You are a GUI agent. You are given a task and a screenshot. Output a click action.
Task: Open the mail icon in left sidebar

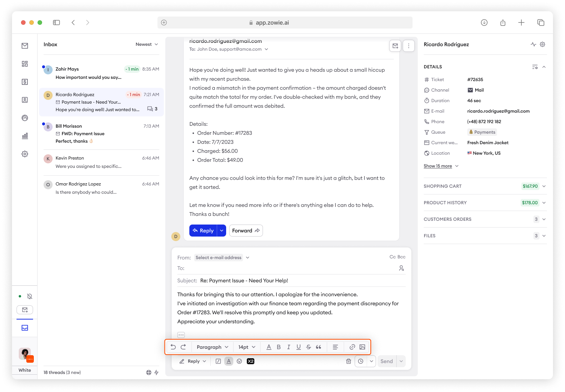tap(25, 46)
